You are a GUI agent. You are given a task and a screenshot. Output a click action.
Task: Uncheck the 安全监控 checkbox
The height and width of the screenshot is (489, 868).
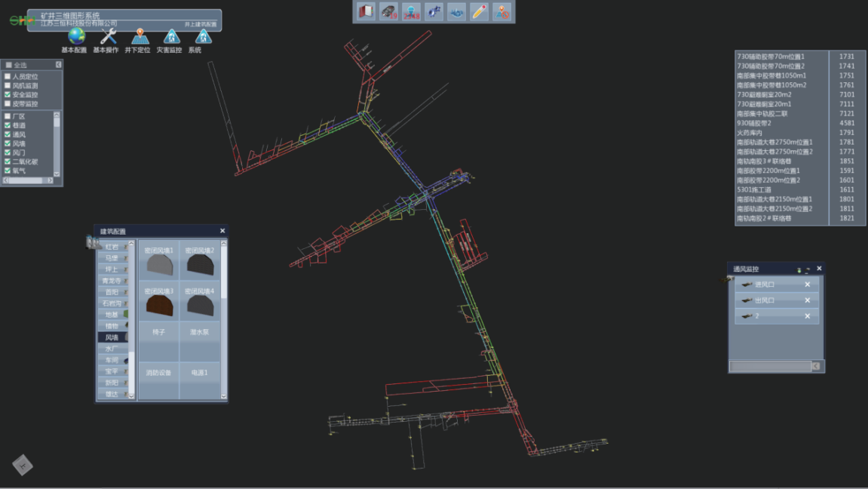tap(8, 94)
